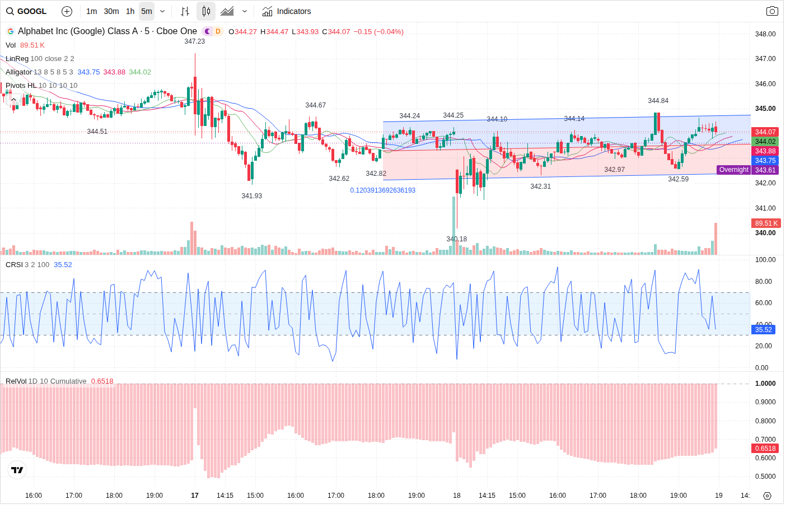This screenshot has width=795, height=532.
Task: Click the 340.18 pivot low label
Action: pyautogui.click(x=457, y=239)
